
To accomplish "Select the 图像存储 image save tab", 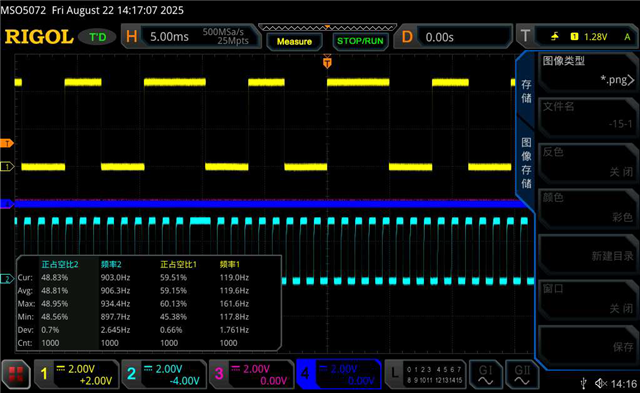I will tap(526, 162).
